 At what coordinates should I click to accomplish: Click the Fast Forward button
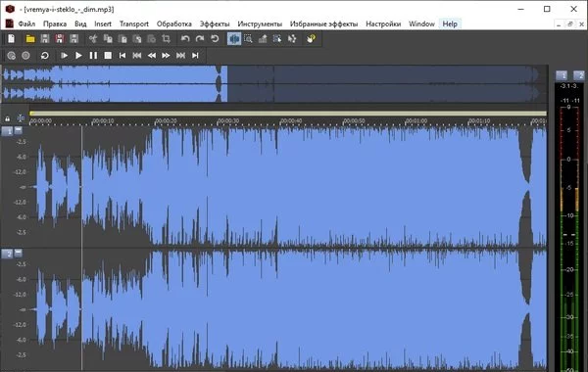166,56
